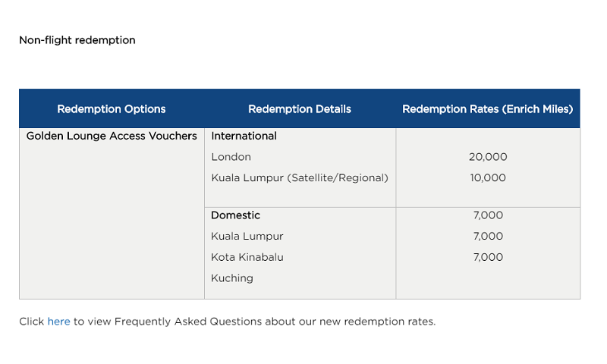607x364 pixels.
Task: Click the Kota Kinabalu entry
Action: tap(247, 257)
